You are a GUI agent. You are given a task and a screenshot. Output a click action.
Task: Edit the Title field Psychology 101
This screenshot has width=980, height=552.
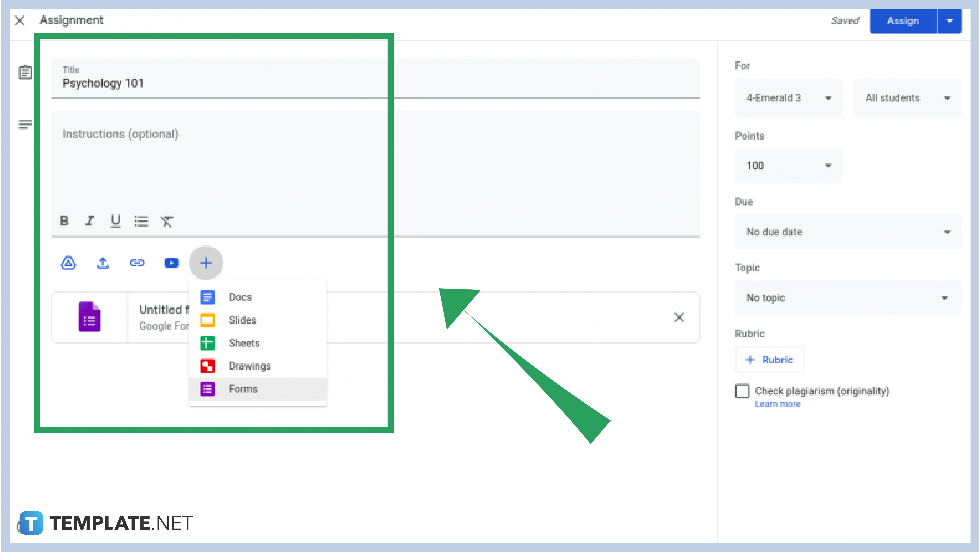coord(375,78)
